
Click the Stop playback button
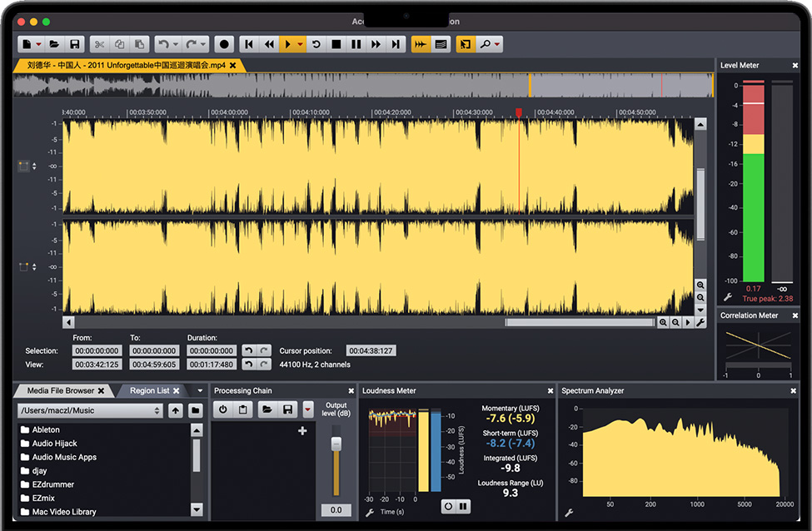point(336,44)
